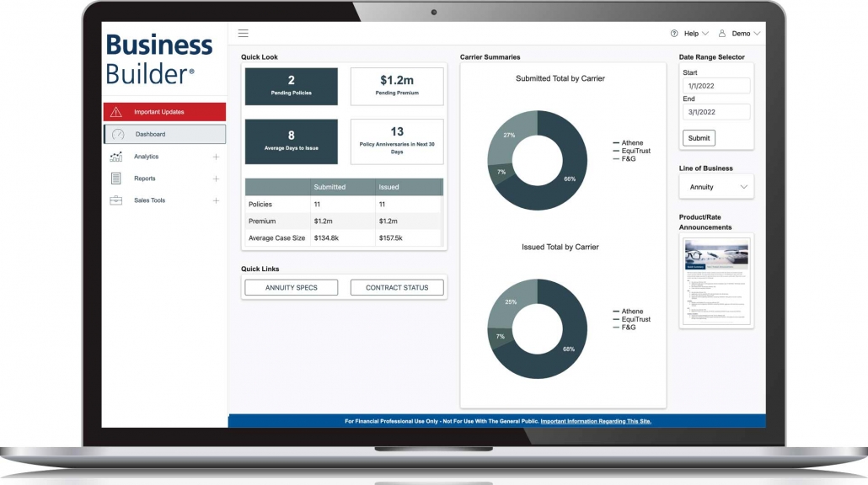Click the Important Updates warning triangle icon
Viewport: 868px width, 485px height.
click(116, 112)
